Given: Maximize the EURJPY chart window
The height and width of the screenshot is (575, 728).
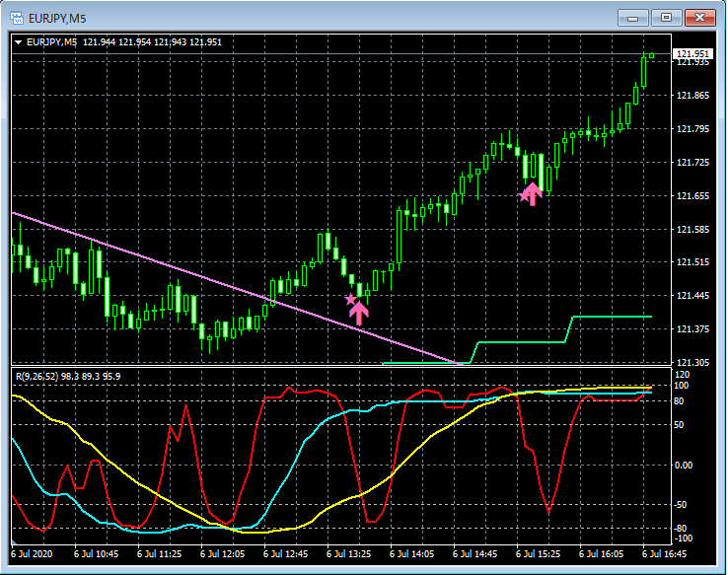Looking at the screenshot, I should (666, 18).
